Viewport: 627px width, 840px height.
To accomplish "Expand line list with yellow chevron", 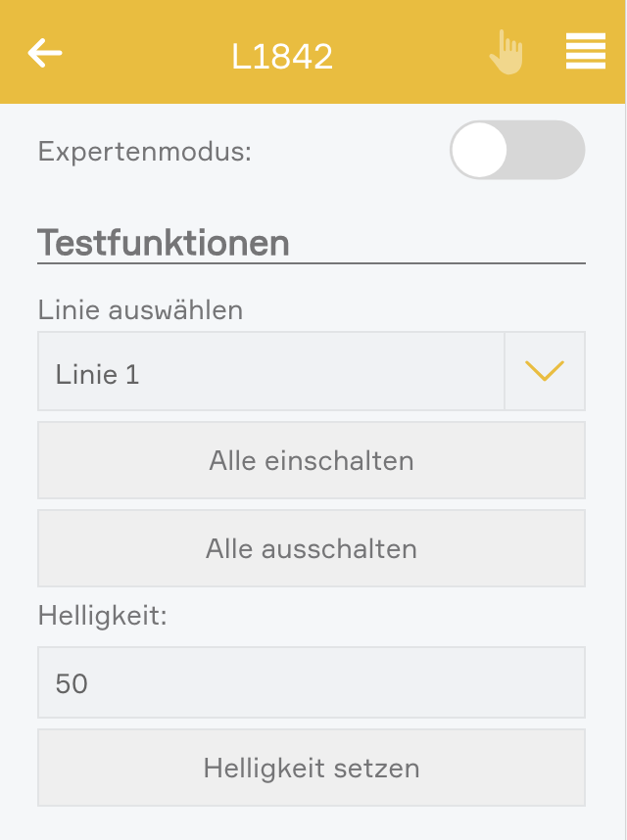I will [x=545, y=372].
